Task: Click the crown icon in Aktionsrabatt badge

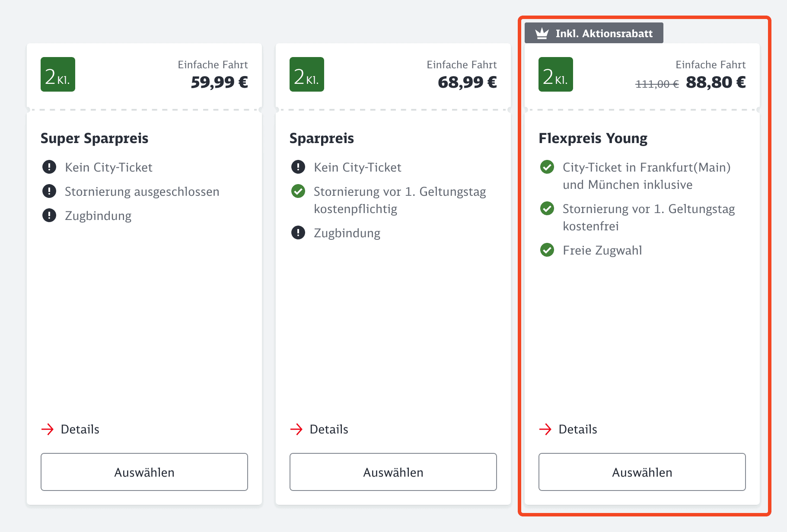Action: [x=542, y=33]
